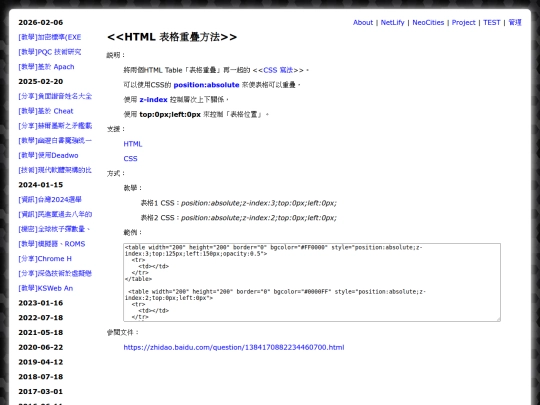The image size is (540, 405).
Task: Open sidebar article '[教學]加密標準(EXE'
Action: (x=50, y=37)
